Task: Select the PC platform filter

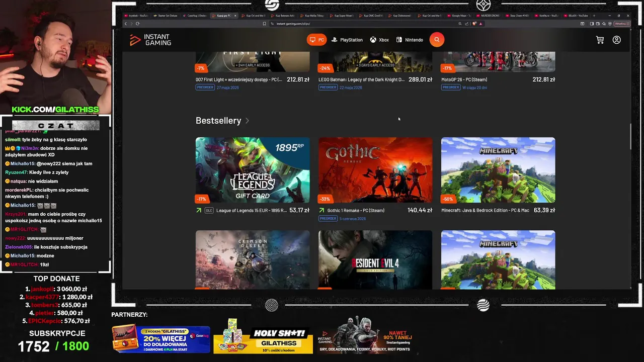Action: (316, 40)
